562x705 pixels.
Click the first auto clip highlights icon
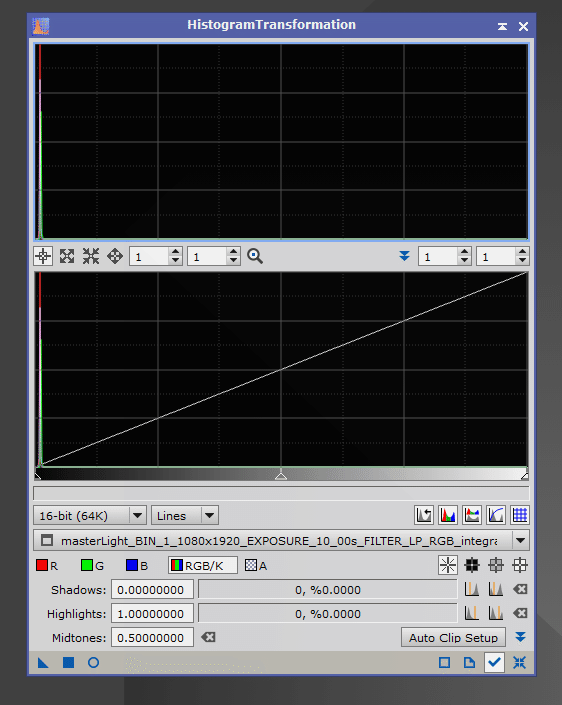tap(472, 613)
